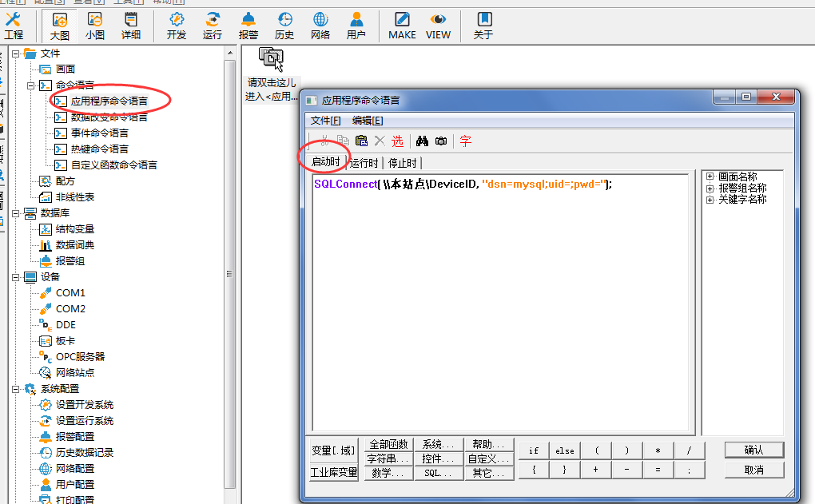The width and height of the screenshot is (815, 504).
Task: Click the paste clipboard icon in the editor
Action: 361,141
